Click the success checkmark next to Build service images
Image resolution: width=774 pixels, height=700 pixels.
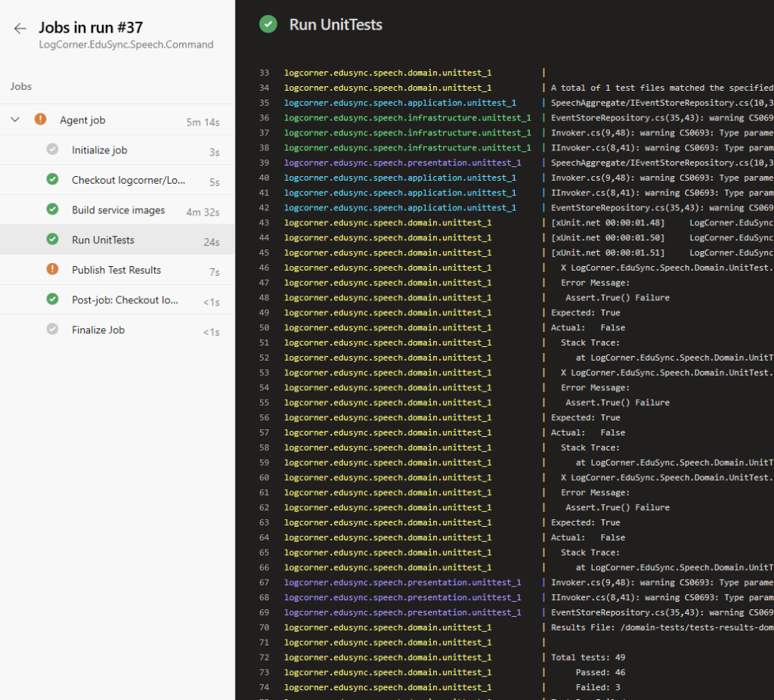tap(51, 209)
